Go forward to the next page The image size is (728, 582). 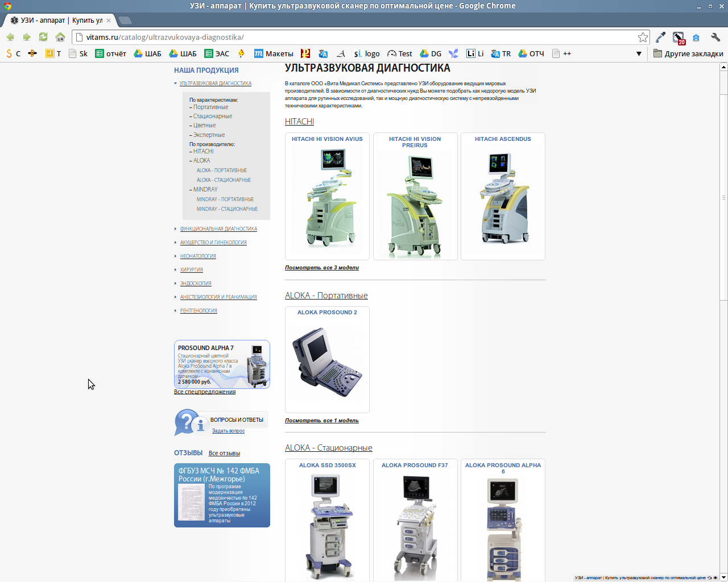(x=27, y=37)
